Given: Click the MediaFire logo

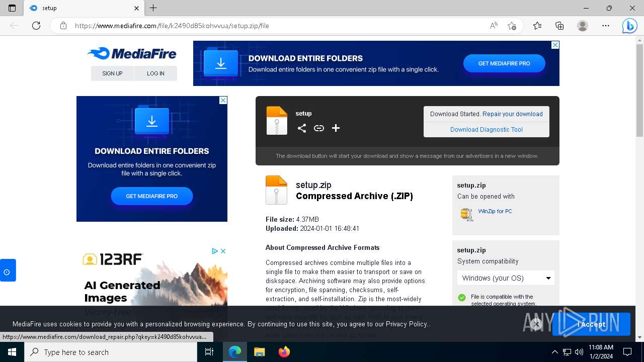Looking at the screenshot, I should point(132,54).
